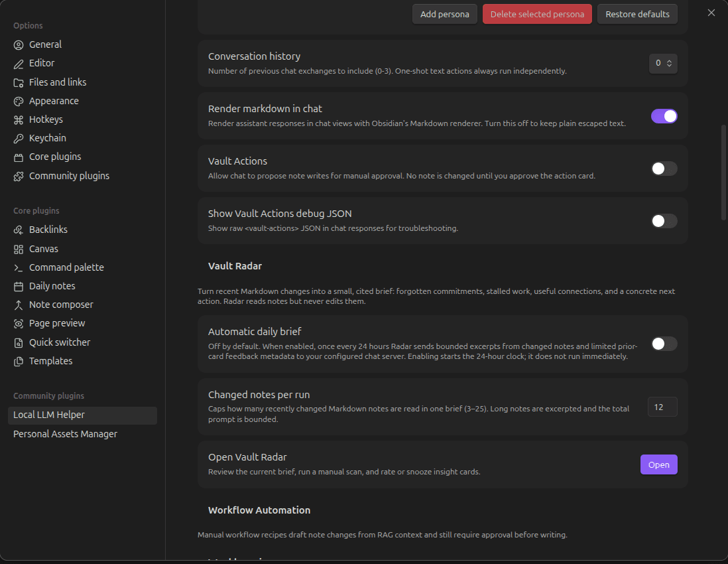
Task: Click the Command palette prompt icon
Action: 19,268
